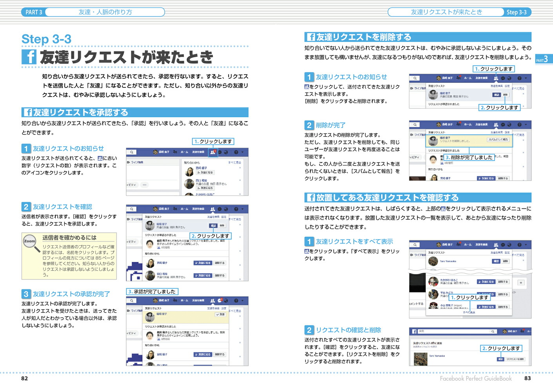Click help question icon in page 82 step 1 screenshot
Image resolution: width=553 pixels, height=392 pixels.
coord(236,152)
